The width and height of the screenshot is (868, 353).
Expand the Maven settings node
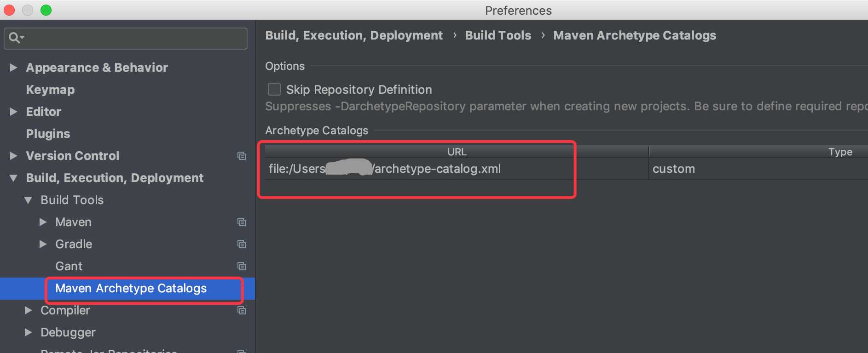[43, 222]
